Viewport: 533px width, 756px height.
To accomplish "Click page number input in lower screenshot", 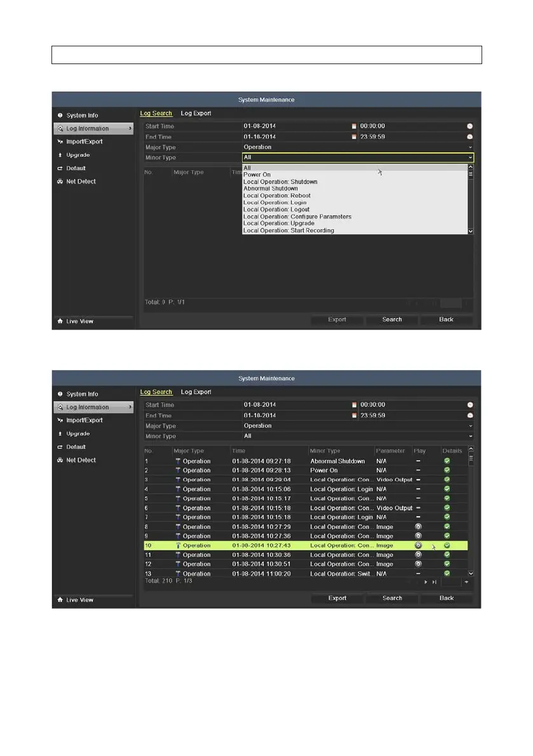I will click(x=451, y=582).
